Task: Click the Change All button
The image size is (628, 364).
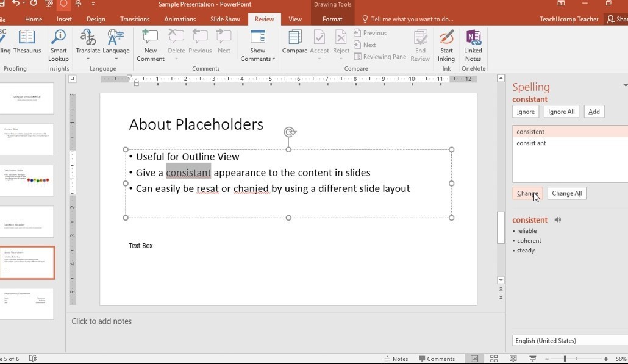Action: pyautogui.click(x=566, y=193)
